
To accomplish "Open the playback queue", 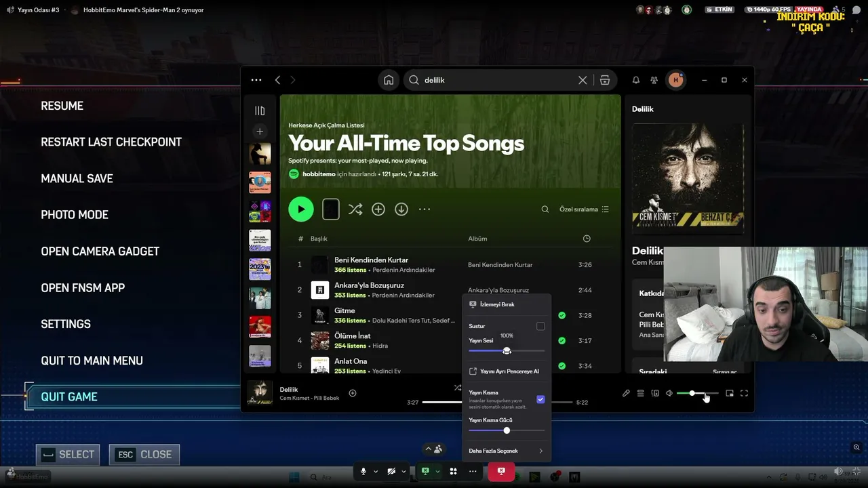I will [x=640, y=393].
